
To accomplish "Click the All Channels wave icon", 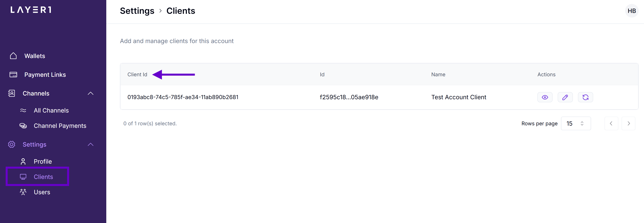I will click(23, 110).
